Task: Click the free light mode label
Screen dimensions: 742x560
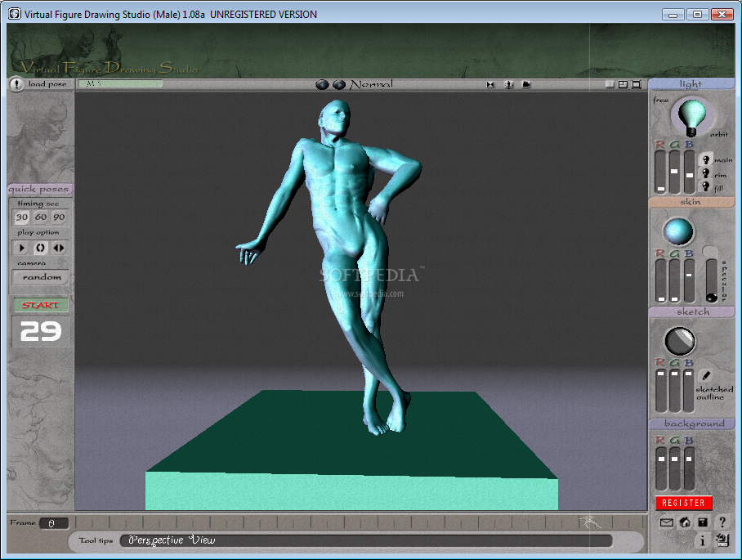Action: pyautogui.click(x=661, y=101)
